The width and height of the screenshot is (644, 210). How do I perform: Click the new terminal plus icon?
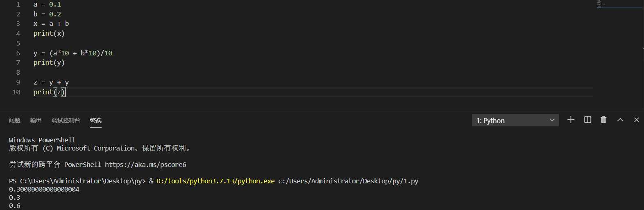pyautogui.click(x=571, y=120)
